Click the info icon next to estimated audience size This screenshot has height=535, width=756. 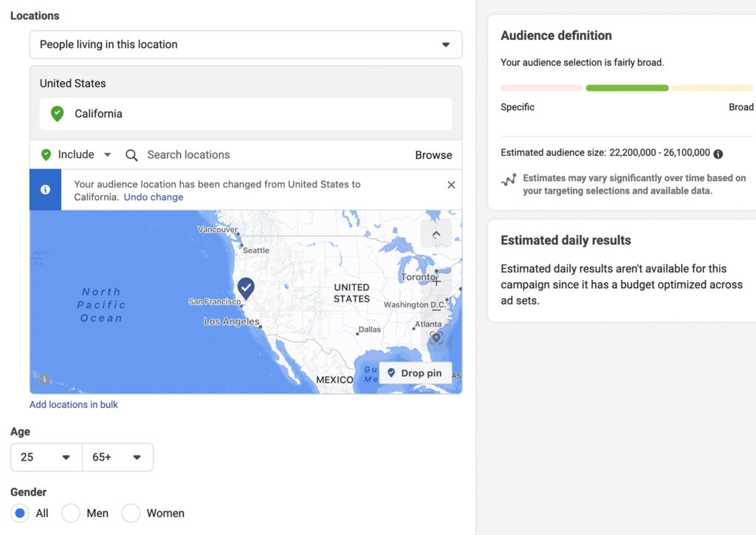718,152
